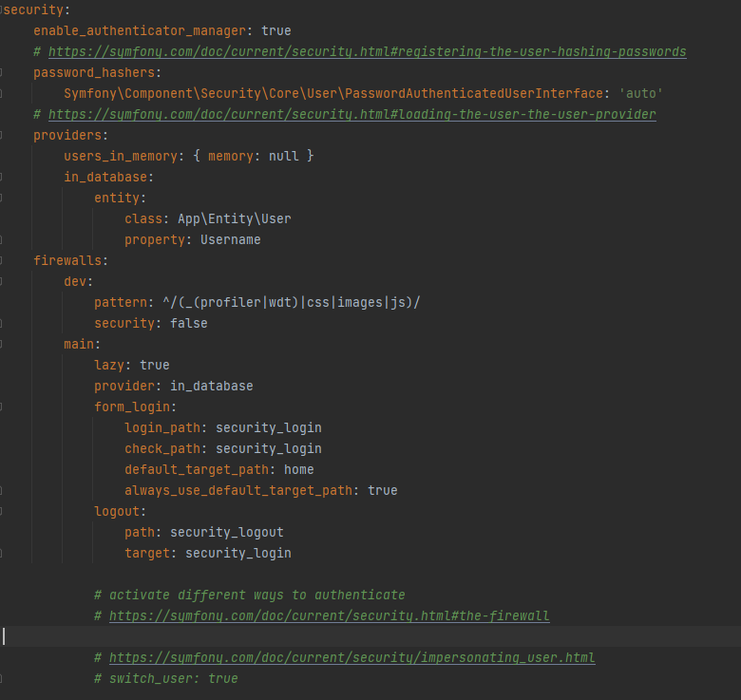Click the "default_target_path" key
The image size is (741, 700).
tap(197, 469)
